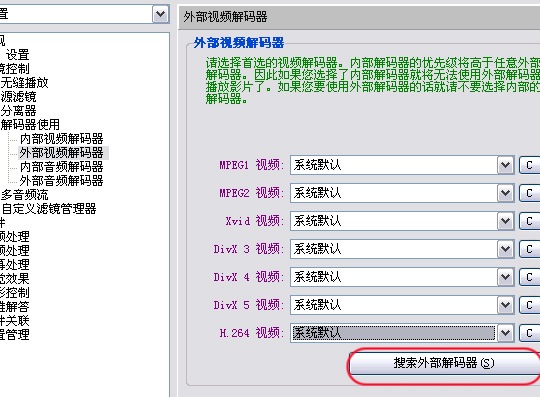This screenshot has height=397, width=540.
Task: Expand the DivX 3 视频 decoder dropdown arrow
Action: 505,249
